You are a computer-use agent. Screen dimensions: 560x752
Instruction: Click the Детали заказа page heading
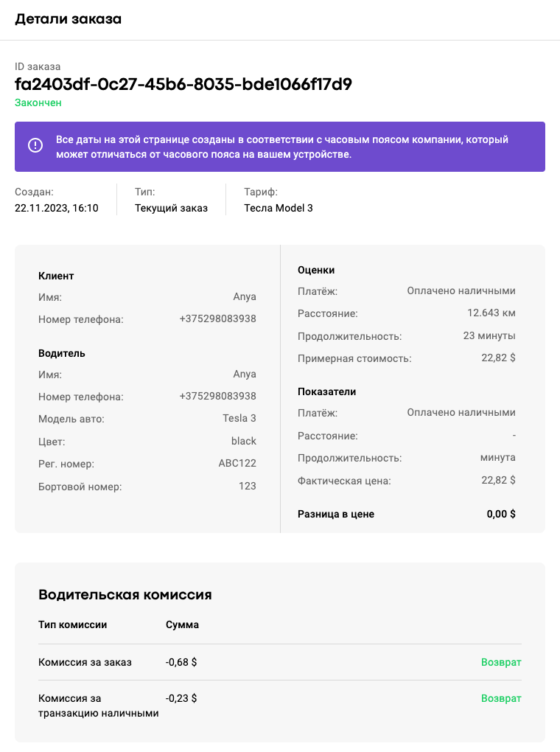click(x=68, y=19)
